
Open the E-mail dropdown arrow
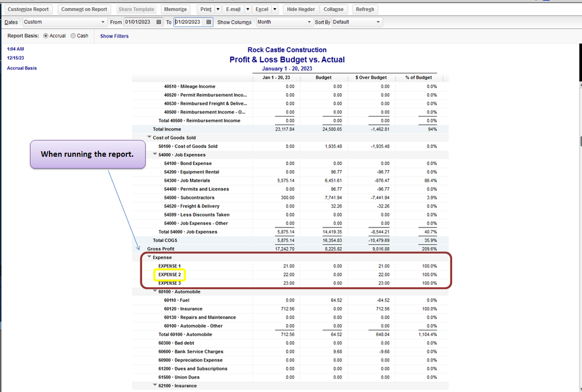[247, 9]
